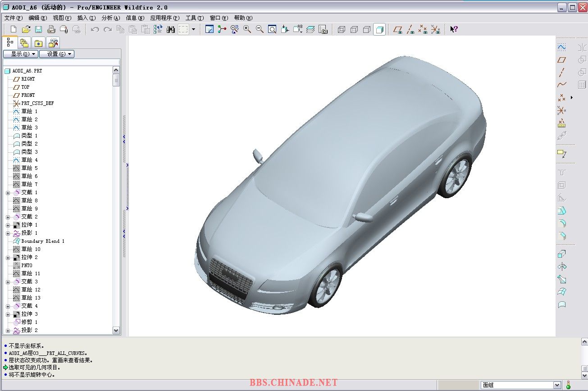The width and height of the screenshot is (588, 391).
Task: Select the Boundary Blend tool on the right
Action: (561, 292)
